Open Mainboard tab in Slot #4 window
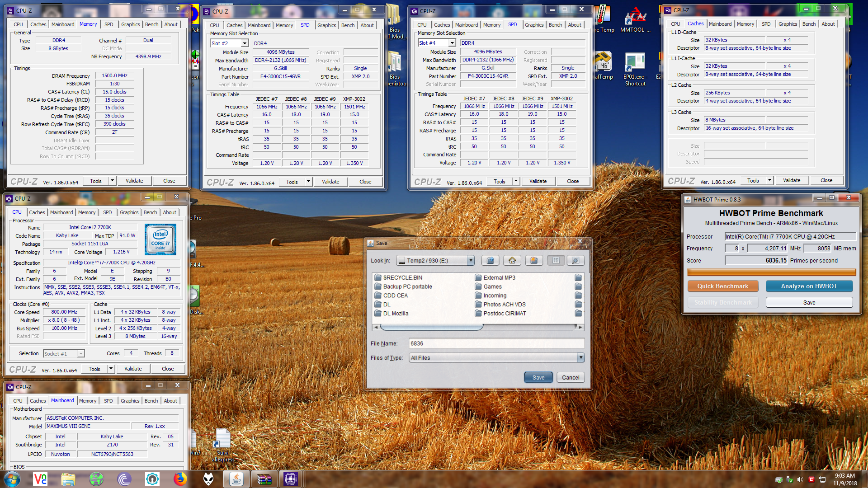The height and width of the screenshot is (488, 868). point(467,25)
